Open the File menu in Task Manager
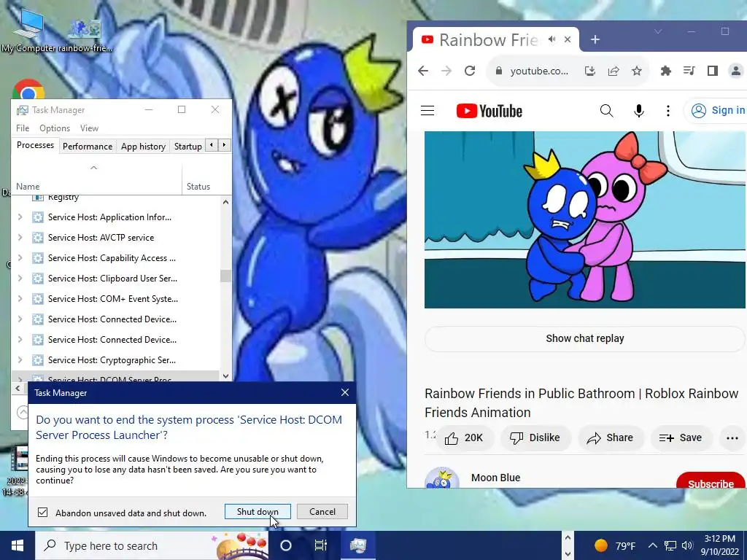 point(23,128)
